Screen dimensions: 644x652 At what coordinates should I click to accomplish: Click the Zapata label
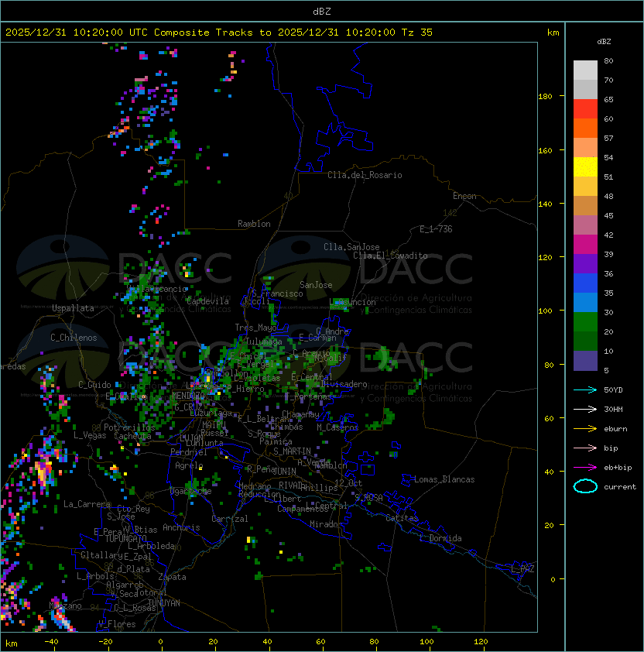(172, 577)
